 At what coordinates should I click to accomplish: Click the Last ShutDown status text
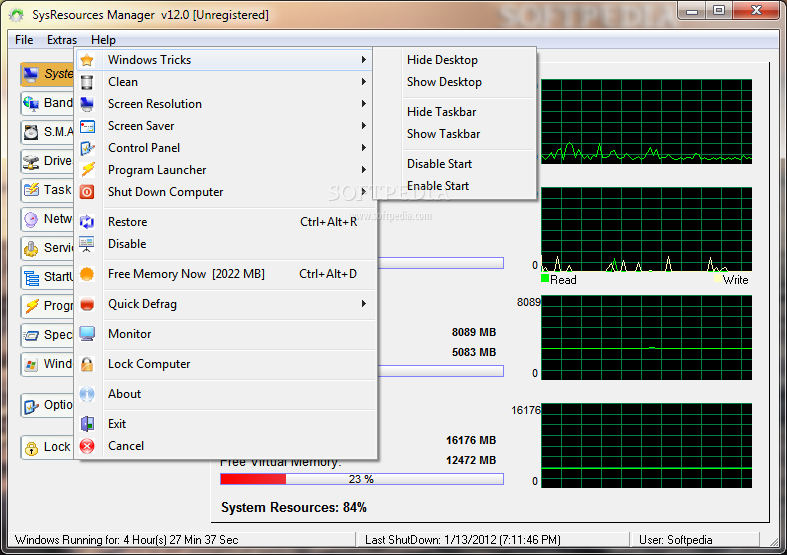point(463,540)
